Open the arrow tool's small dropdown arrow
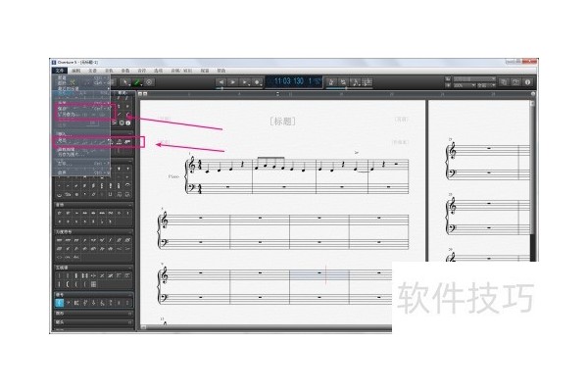588x392 pixels. (129, 85)
